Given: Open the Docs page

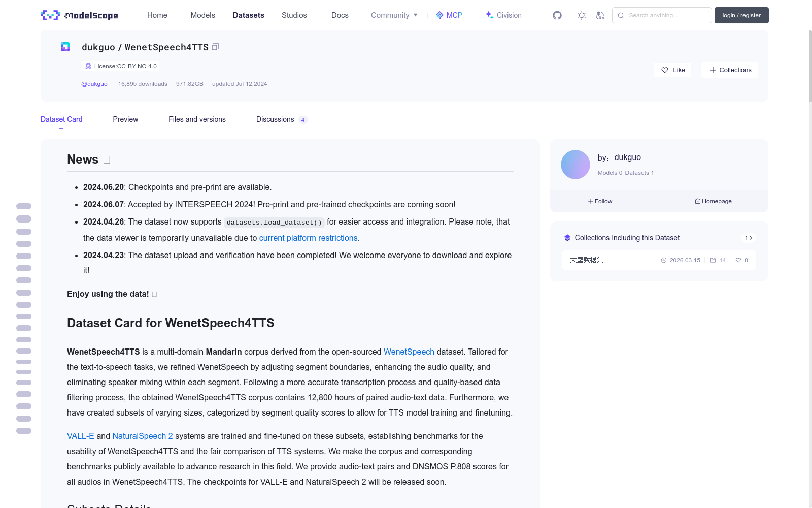Looking at the screenshot, I should [340, 15].
